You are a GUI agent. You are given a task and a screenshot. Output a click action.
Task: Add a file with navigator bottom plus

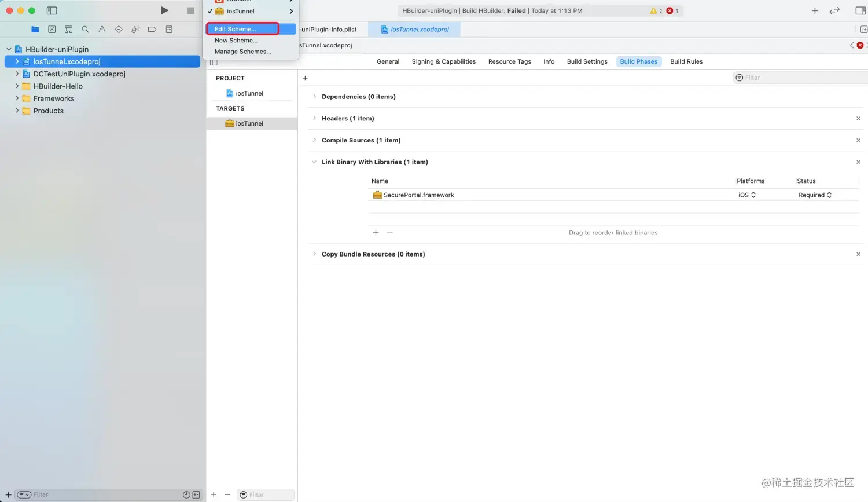pos(8,494)
